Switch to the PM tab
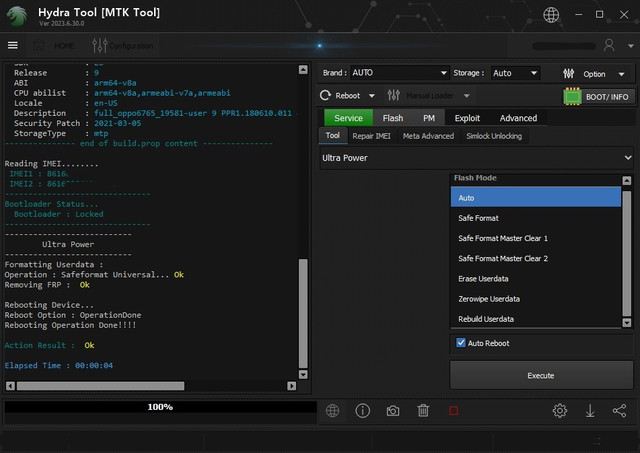The image size is (640, 453). pyautogui.click(x=429, y=118)
